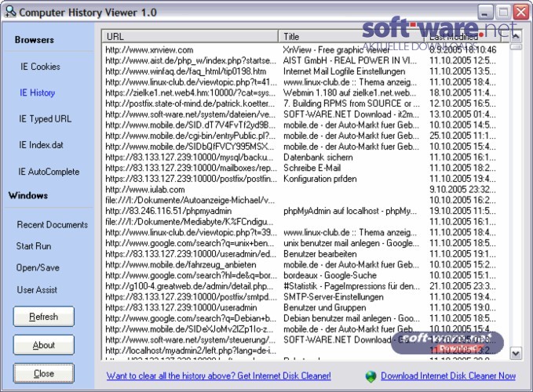This screenshot has height=392, width=533.
Task: Select User Assist in the sidebar
Action: 37,290
